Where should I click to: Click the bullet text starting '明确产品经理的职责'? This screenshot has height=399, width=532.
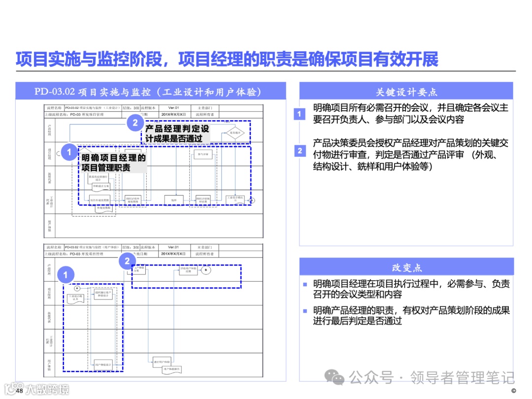pos(411,316)
